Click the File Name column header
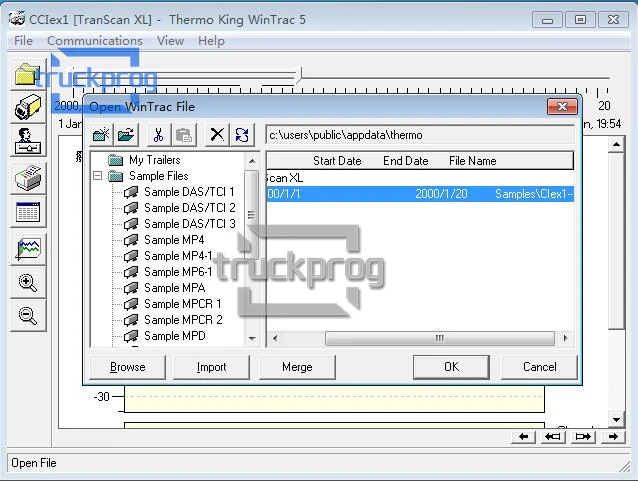The height and width of the screenshot is (481, 638). click(x=472, y=161)
